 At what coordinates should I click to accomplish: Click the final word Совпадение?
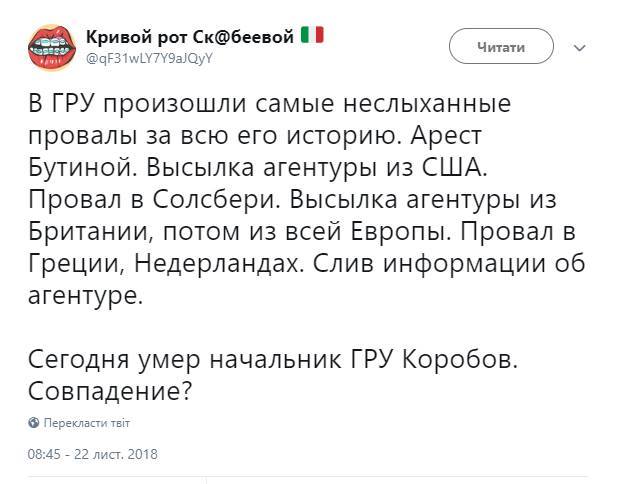pos(109,390)
